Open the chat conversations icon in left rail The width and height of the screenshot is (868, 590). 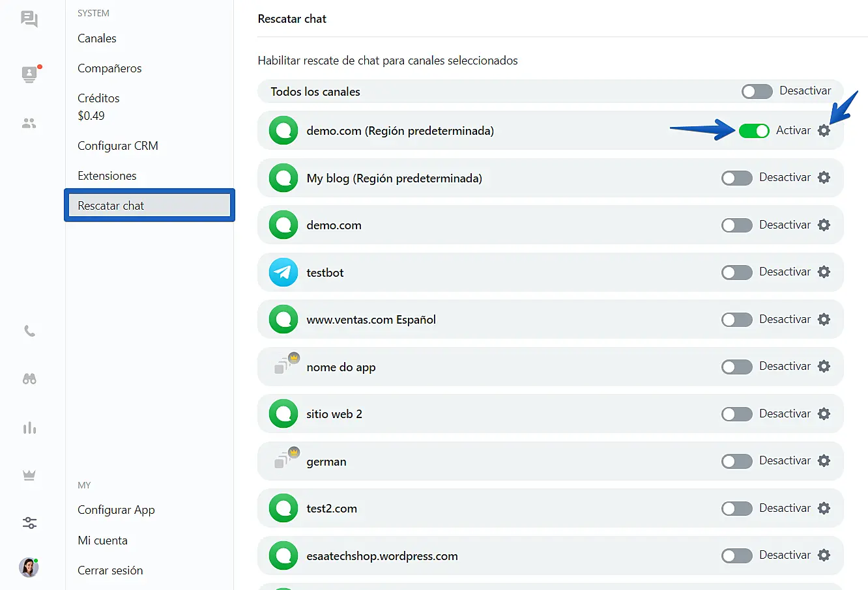click(29, 18)
